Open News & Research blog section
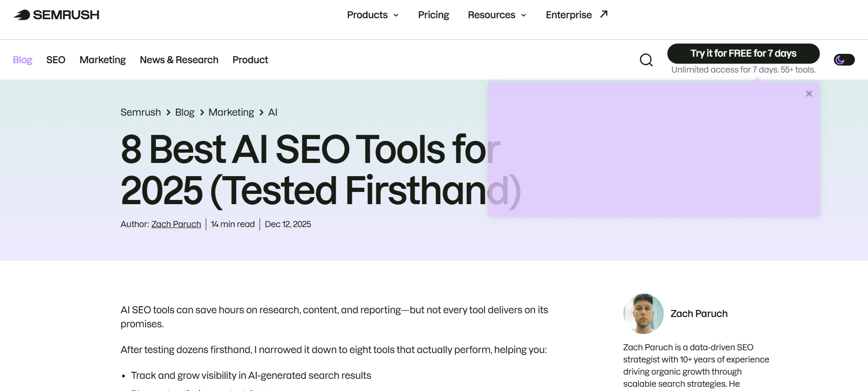868x391 pixels. point(179,60)
